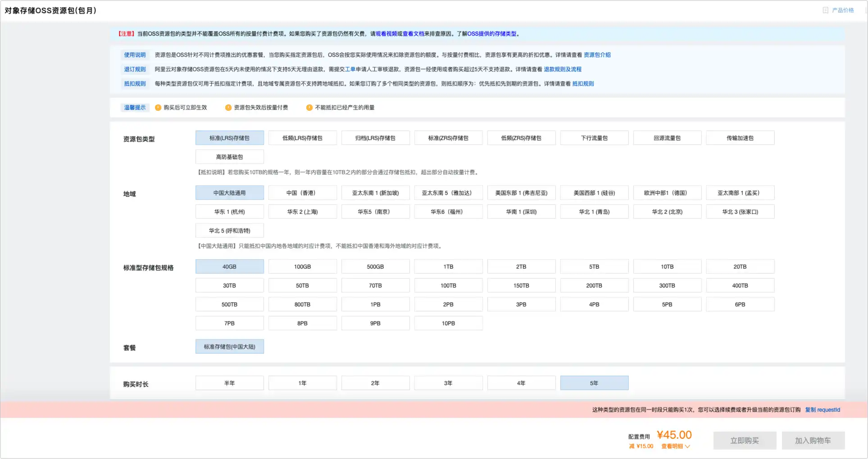The image size is (868, 459).
Task: Select 下行流量包 resource type
Action: pyautogui.click(x=595, y=138)
